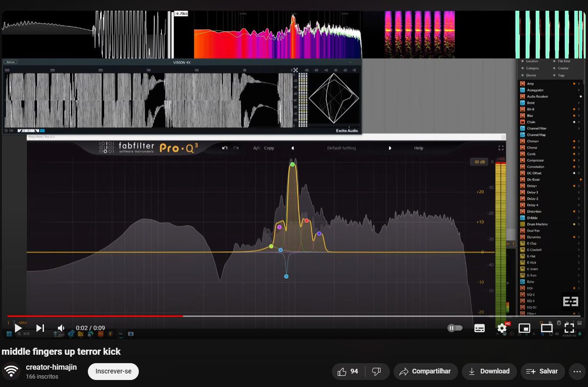This screenshot has height=387, width=588.
Task: Filter the browser by Tags
Action: coord(559,75)
